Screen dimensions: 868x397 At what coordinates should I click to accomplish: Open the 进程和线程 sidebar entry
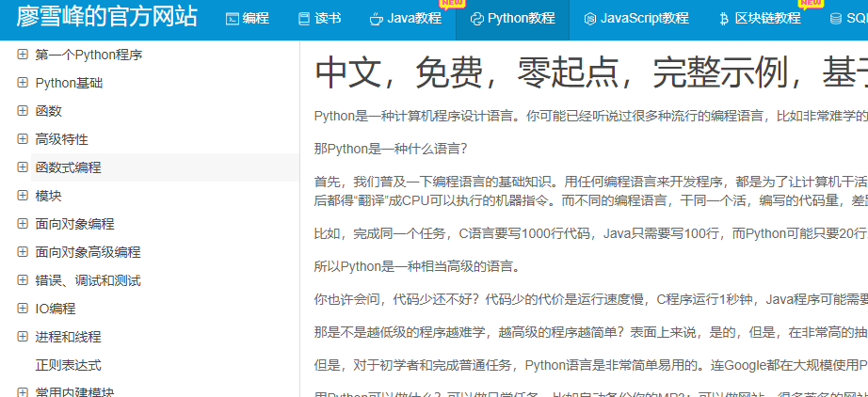[68, 337]
